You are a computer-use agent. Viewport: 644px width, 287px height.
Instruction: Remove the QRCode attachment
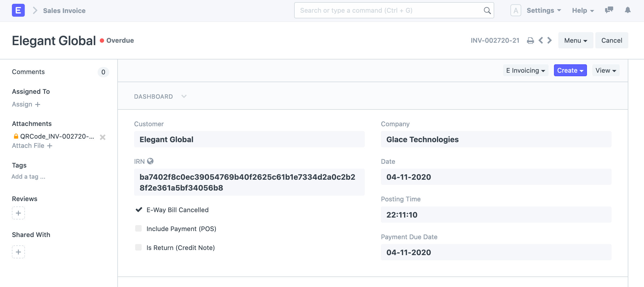[x=102, y=137]
